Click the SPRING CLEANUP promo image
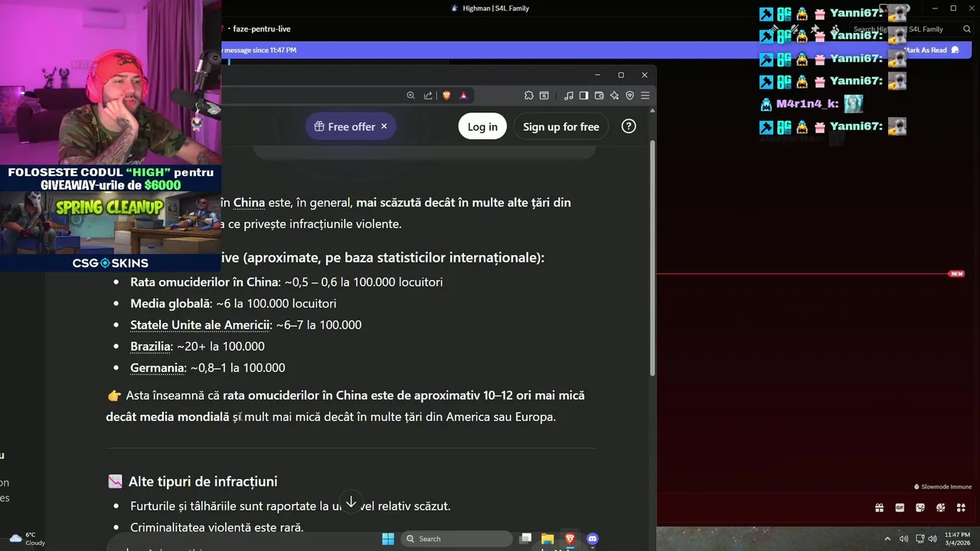Viewport: 980px width, 551px height. click(110, 223)
